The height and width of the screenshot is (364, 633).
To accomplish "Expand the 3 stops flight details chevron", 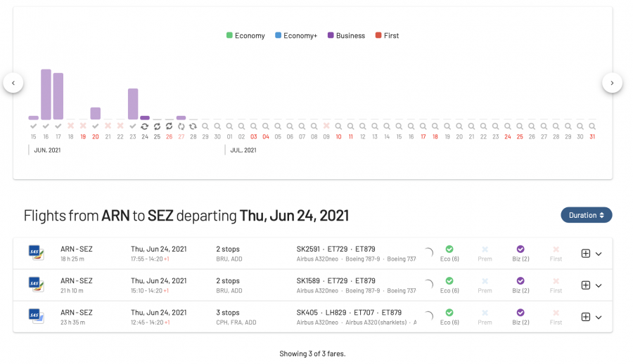I will [x=599, y=317].
